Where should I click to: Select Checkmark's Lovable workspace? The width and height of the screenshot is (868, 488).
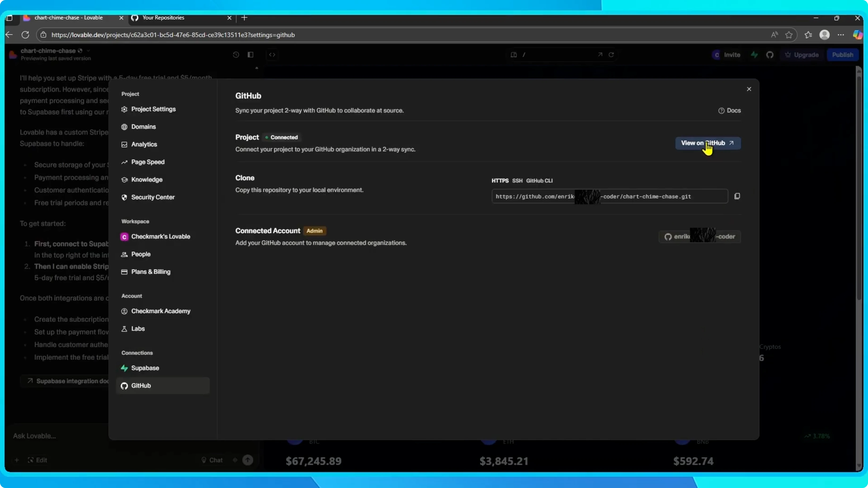point(163,236)
